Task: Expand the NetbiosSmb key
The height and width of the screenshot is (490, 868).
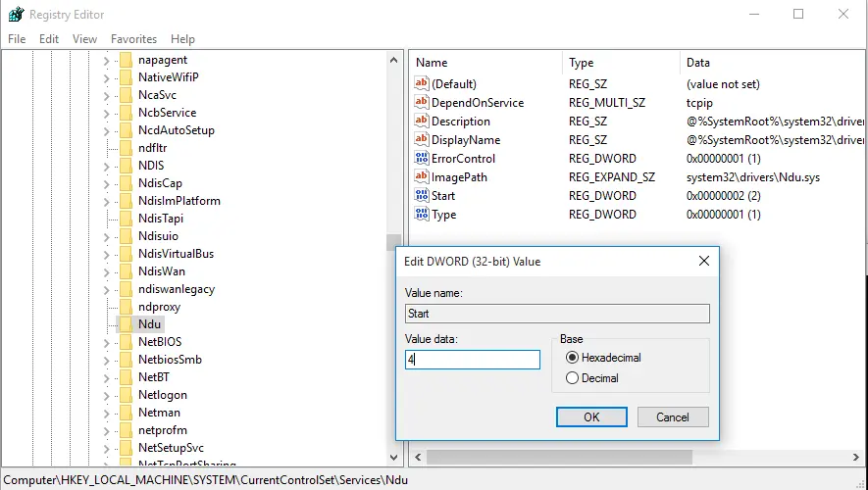Action: point(106,360)
